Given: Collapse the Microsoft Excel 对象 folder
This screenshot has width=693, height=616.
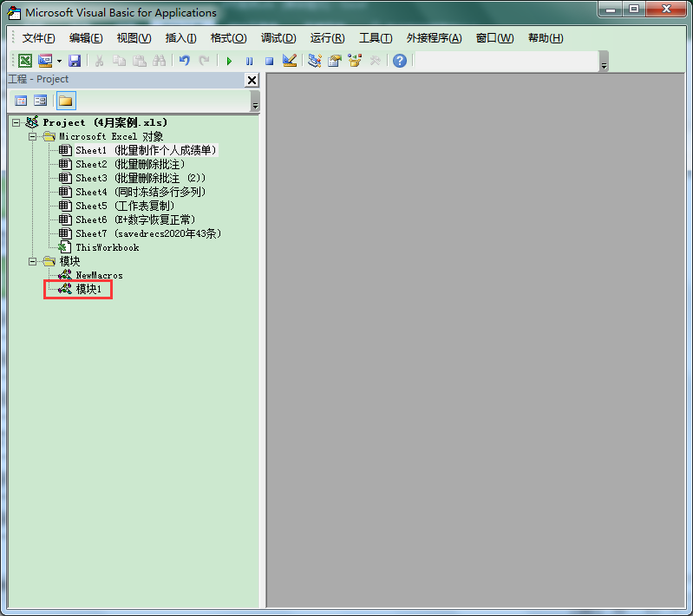Looking at the screenshot, I should tap(32, 136).
